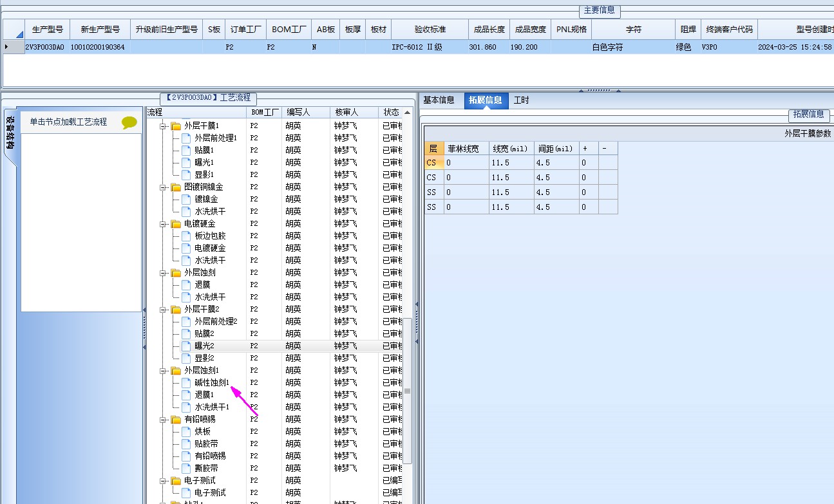Click the tree vertical scrollbar thumb

[x=408, y=391]
